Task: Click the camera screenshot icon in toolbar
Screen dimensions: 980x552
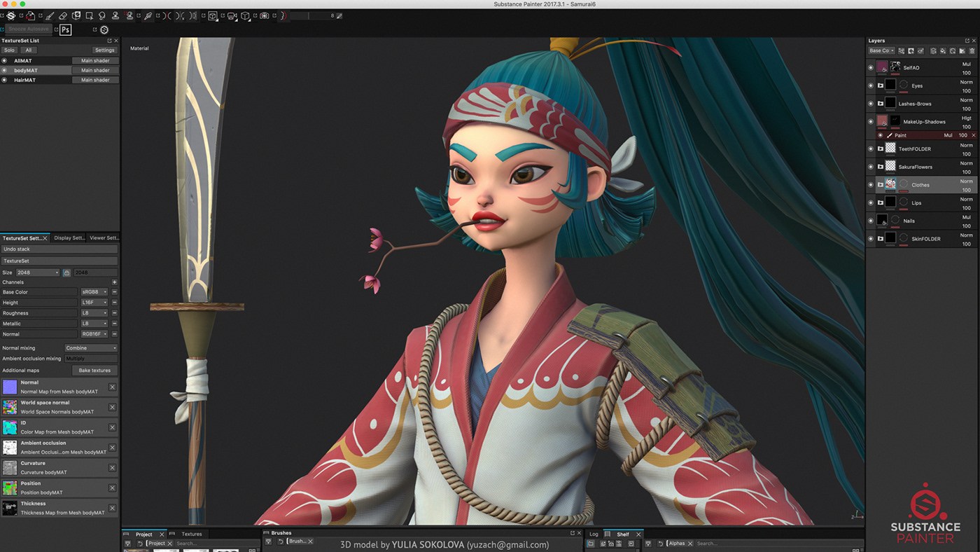Action: [x=265, y=15]
